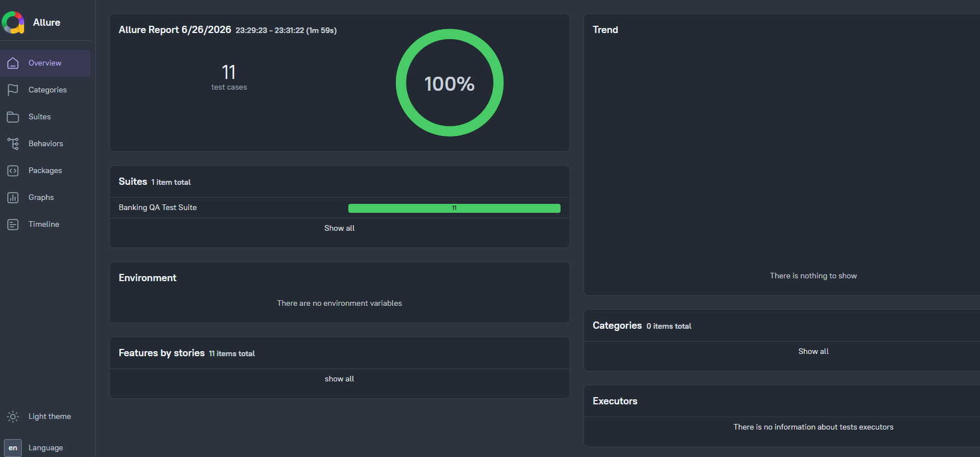Viewport: 980px width, 457px height.
Task: Click the 100% pass-rate donut chart
Action: [450, 83]
